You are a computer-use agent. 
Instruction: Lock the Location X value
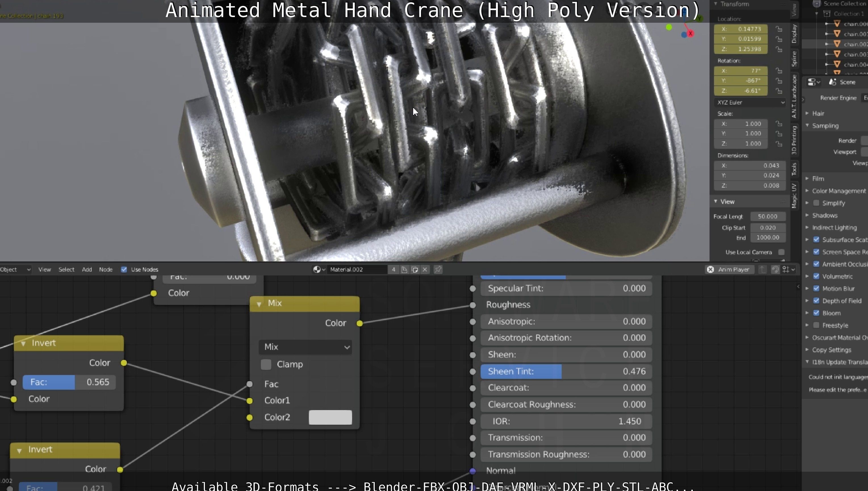(x=779, y=29)
